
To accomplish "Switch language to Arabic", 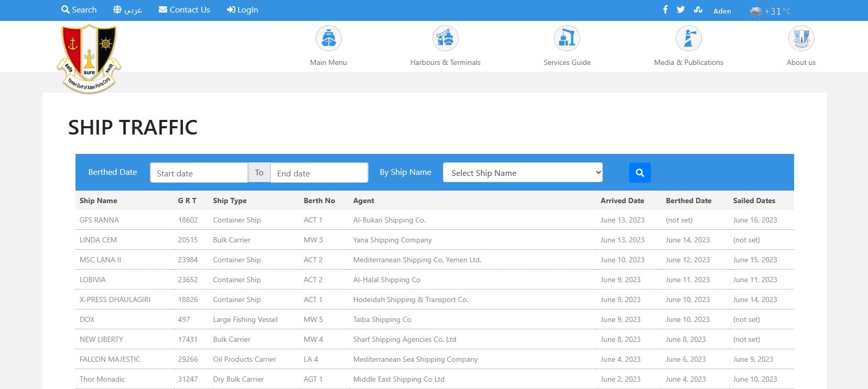I will click(x=128, y=10).
